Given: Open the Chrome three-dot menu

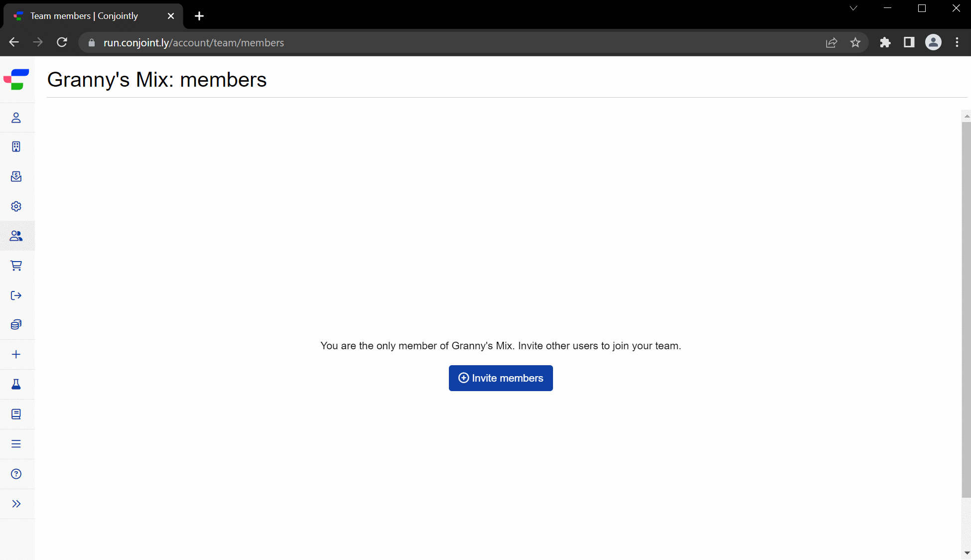Looking at the screenshot, I should (x=957, y=42).
